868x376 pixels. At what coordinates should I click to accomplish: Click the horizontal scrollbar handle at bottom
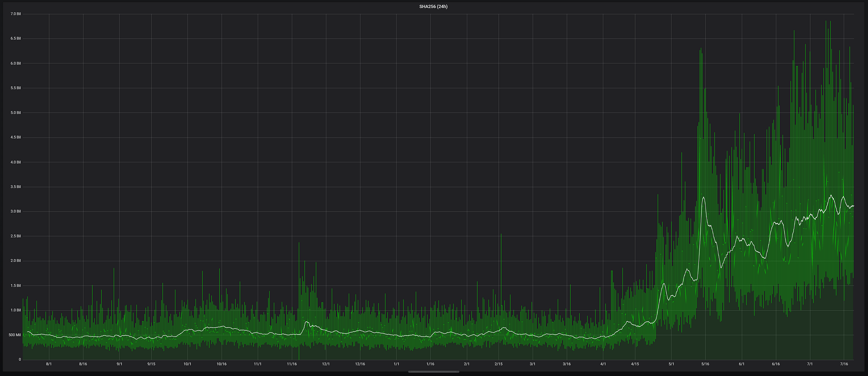pyautogui.click(x=434, y=372)
